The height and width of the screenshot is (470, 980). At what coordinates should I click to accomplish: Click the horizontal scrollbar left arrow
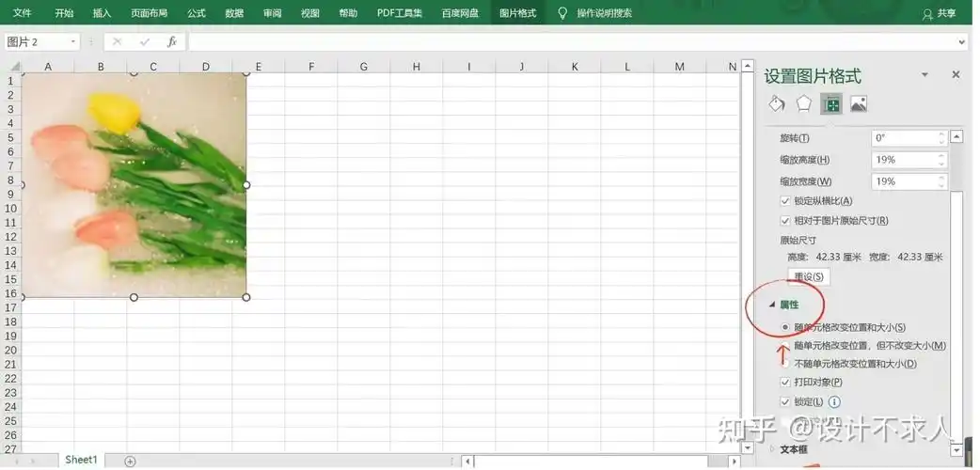[x=468, y=462]
